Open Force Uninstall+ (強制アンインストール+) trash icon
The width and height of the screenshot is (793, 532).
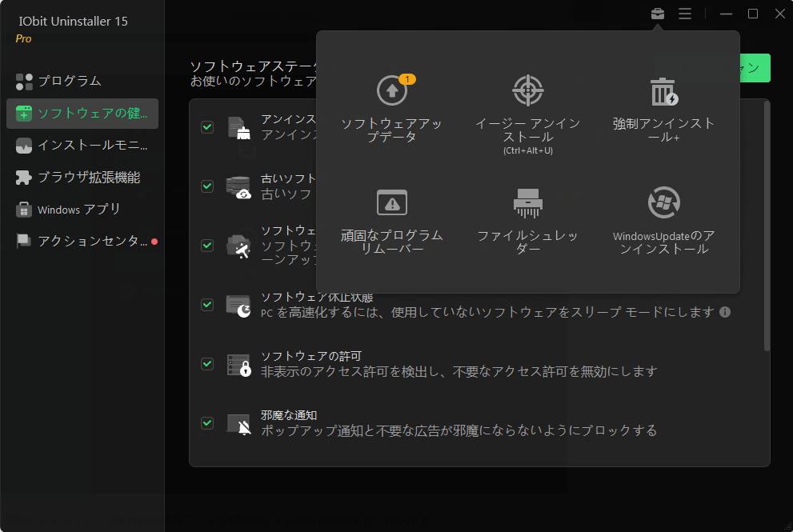tap(663, 91)
